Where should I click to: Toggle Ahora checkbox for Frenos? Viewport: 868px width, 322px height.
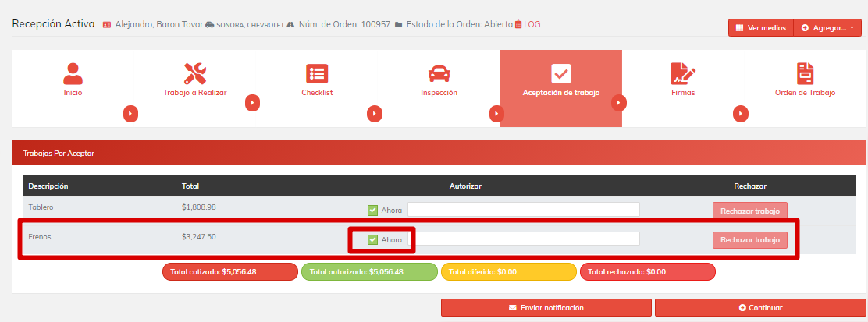click(372, 239)
